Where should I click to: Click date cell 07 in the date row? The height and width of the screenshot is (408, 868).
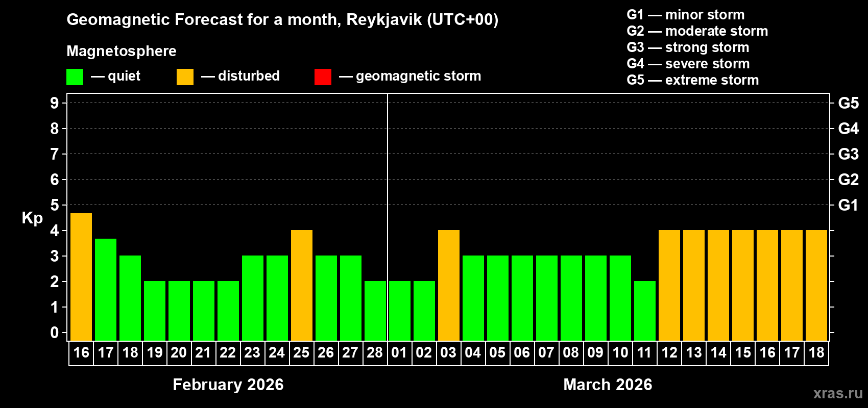tap(547, 353)
